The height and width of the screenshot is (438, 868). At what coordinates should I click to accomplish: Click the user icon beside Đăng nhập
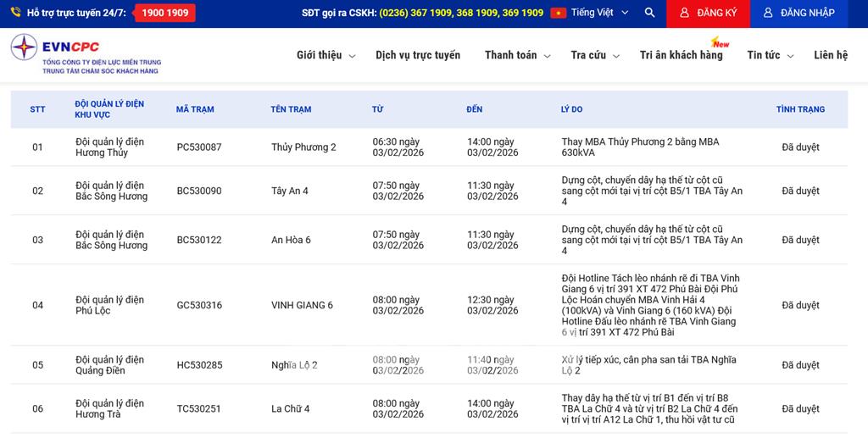pyautogui.click(x=768, y=13)
